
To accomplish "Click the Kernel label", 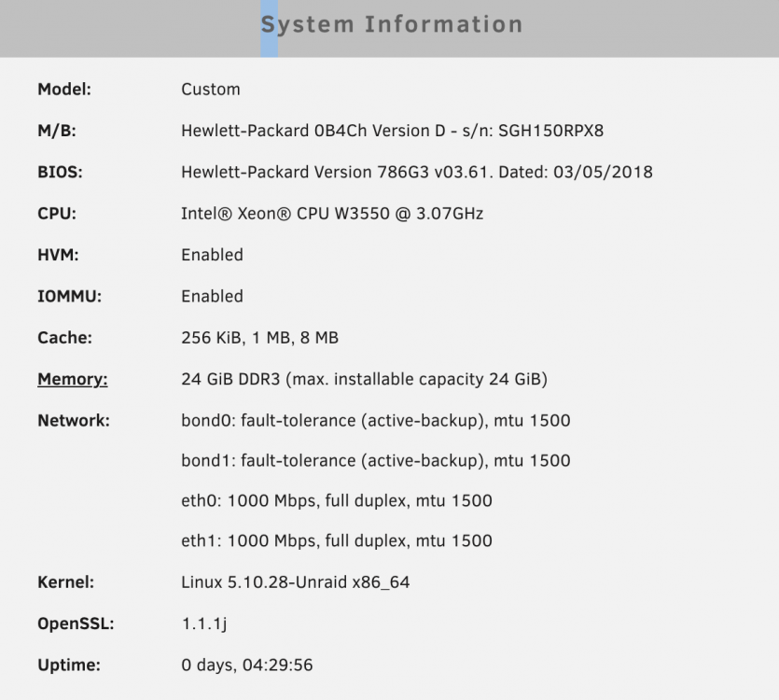I will click(x=65, y=582).
